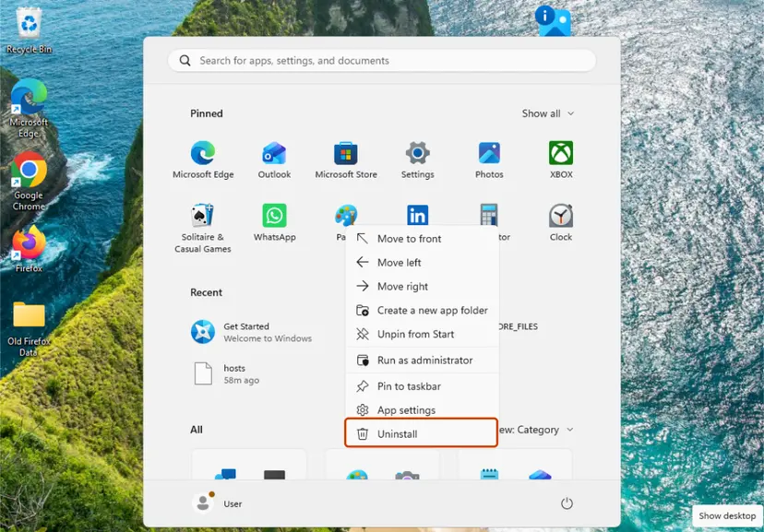Choose Move to front
The width and height of the screenshot is (764, 532).
[x=422, y=239]
